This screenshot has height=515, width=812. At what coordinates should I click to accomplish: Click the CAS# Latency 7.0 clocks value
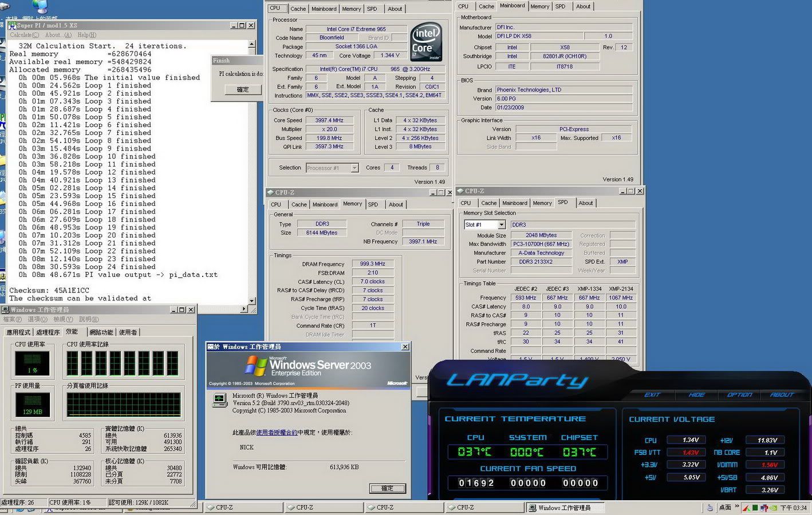372,282
